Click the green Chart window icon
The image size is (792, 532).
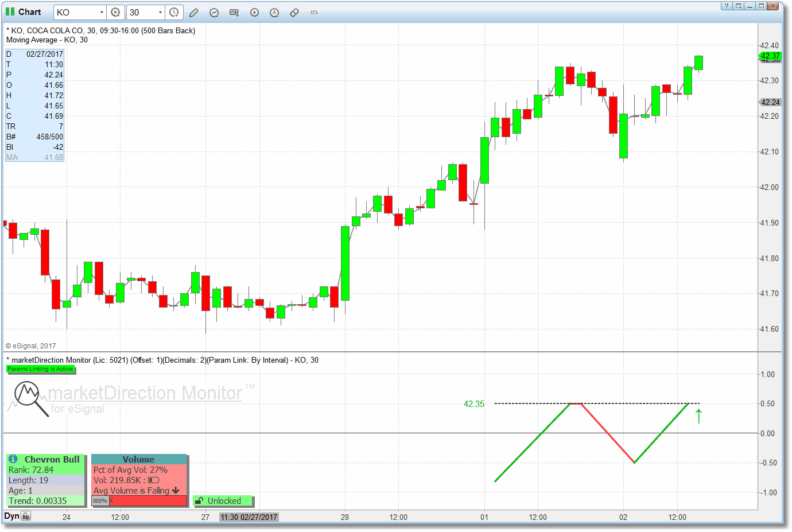[x=10, y=11]
